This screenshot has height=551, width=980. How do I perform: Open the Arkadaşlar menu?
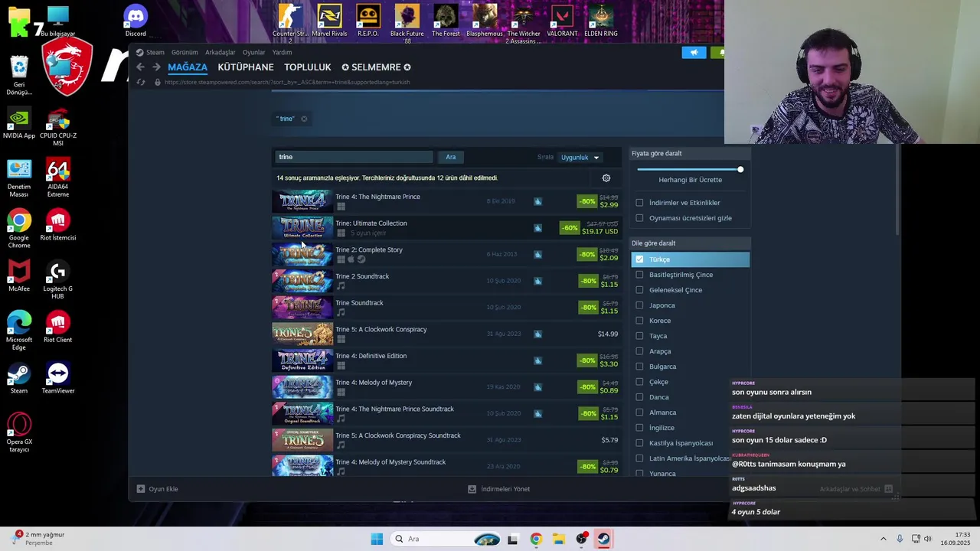[x=220, y=52]
